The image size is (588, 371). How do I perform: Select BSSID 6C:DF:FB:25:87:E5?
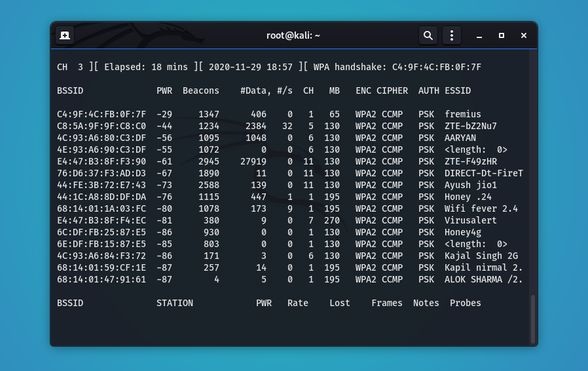click(x=101, y=233)
